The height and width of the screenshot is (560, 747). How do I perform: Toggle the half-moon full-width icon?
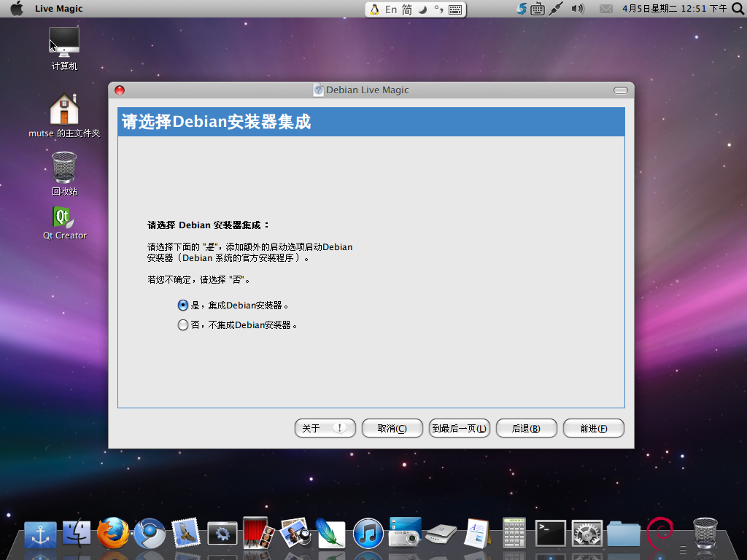coord(422,9)
